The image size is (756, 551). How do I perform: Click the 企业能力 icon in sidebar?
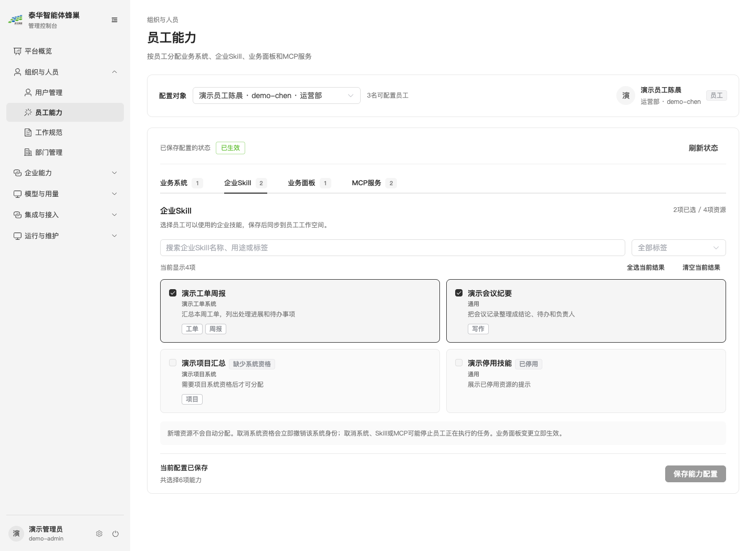(17, 173)
